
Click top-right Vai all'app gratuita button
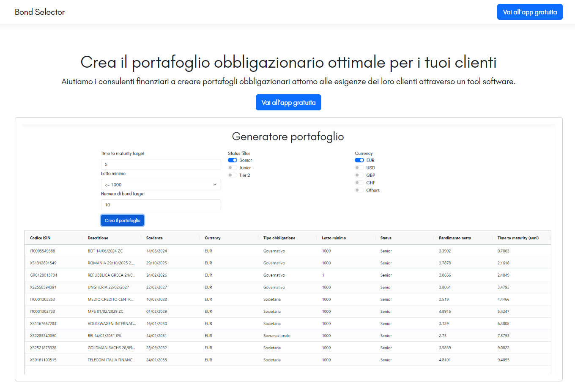click(530, 12)
